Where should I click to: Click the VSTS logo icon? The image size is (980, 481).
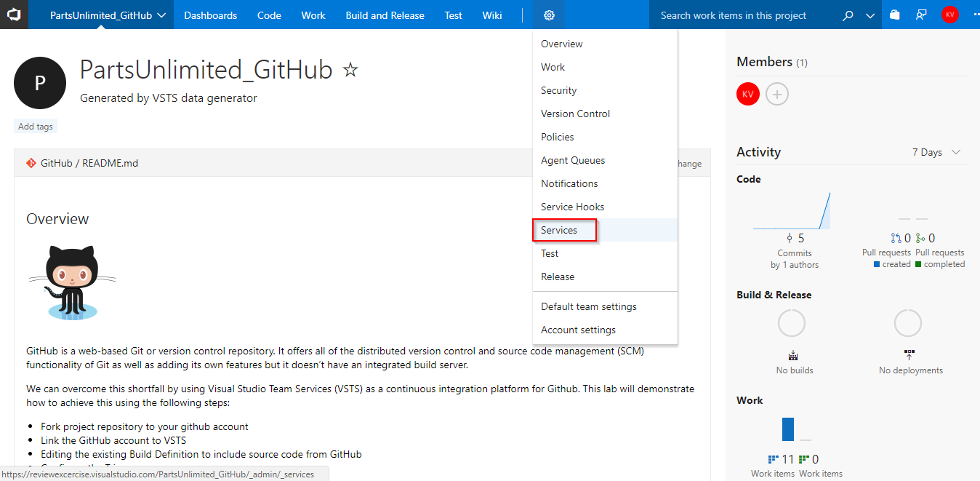(14, 15)
